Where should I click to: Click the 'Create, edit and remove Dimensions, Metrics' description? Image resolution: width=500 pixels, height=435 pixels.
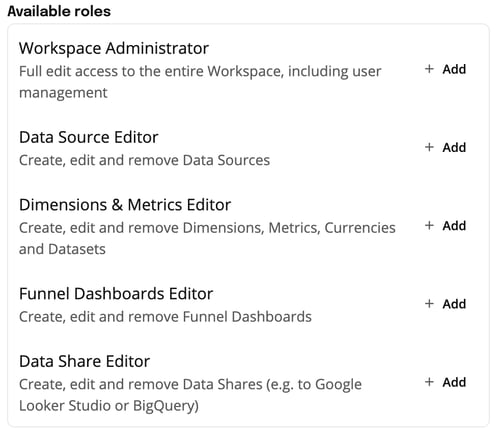[x=207, y=238]
